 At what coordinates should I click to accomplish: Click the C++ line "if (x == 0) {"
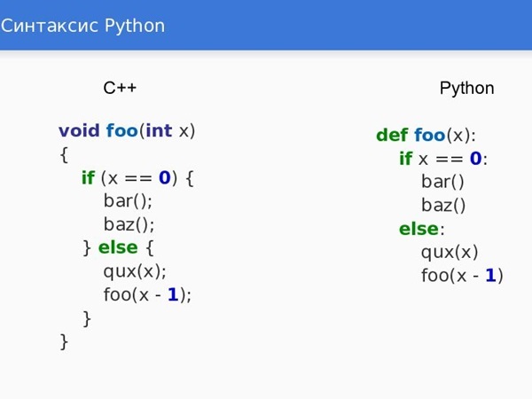pyautogui.click(x=137, y=178)
